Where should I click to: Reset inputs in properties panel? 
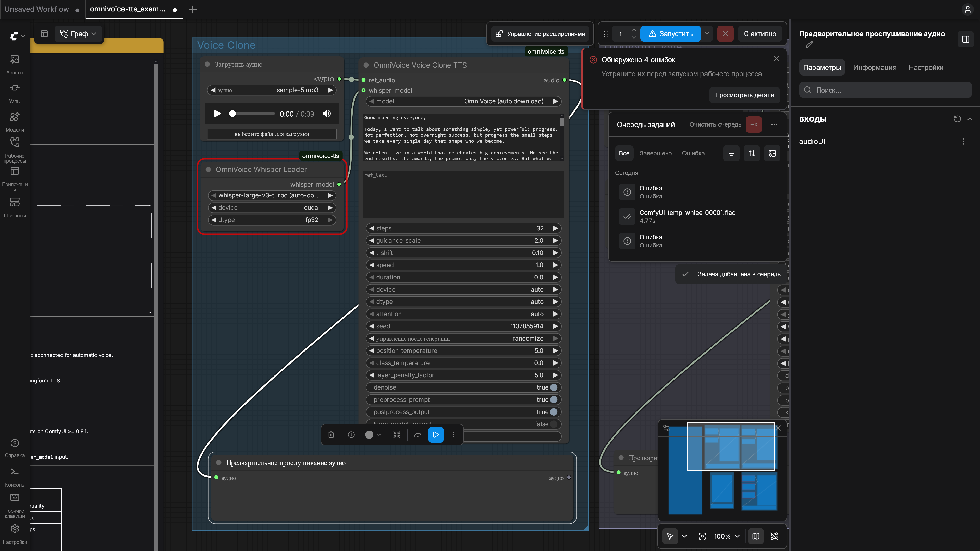tap(958, 119)
